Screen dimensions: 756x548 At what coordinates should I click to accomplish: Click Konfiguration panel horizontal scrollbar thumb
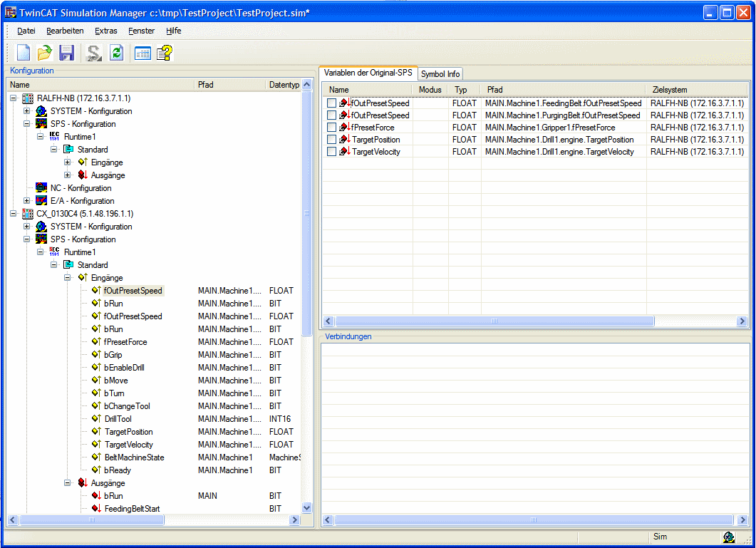[92, 519]
